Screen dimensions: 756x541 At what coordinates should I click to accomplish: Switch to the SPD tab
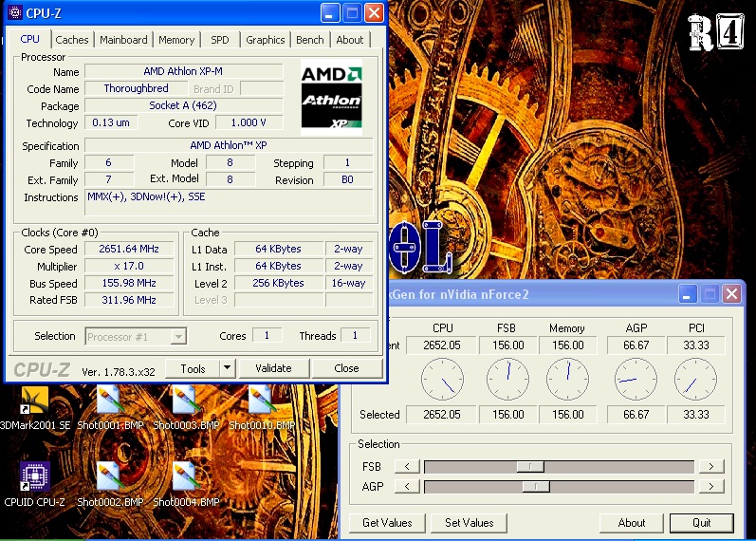220,40
